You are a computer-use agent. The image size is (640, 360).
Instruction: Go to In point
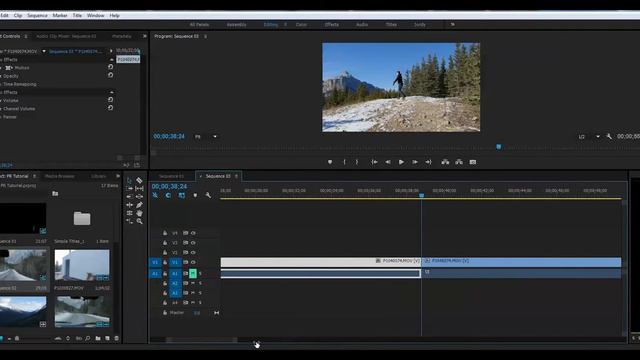374,162
